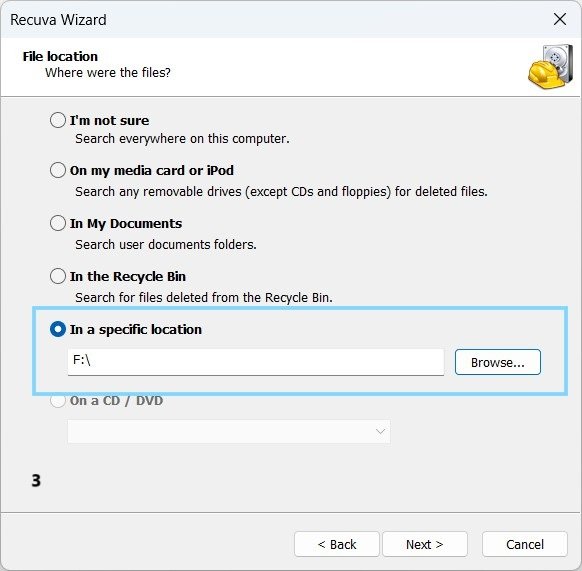Click the location path field showing F:\
The width and height of the screenshot is (582, 571).
tap(256, 362)
